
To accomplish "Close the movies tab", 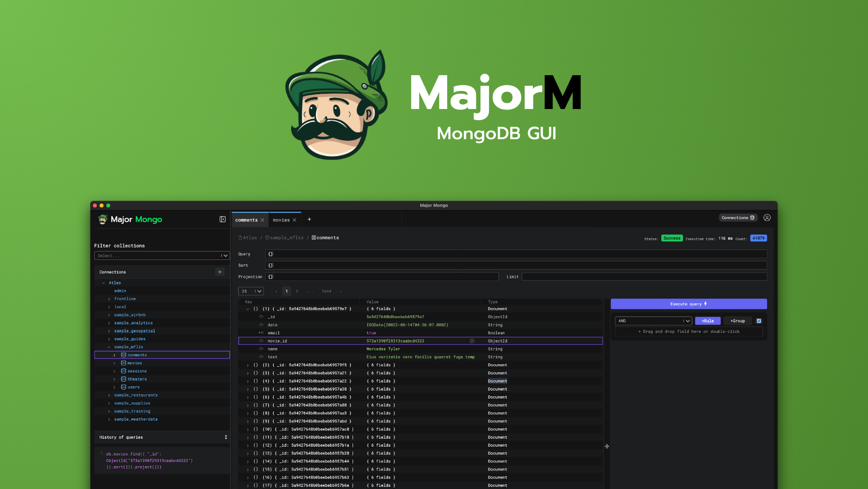I will click(x=294, y=220).
